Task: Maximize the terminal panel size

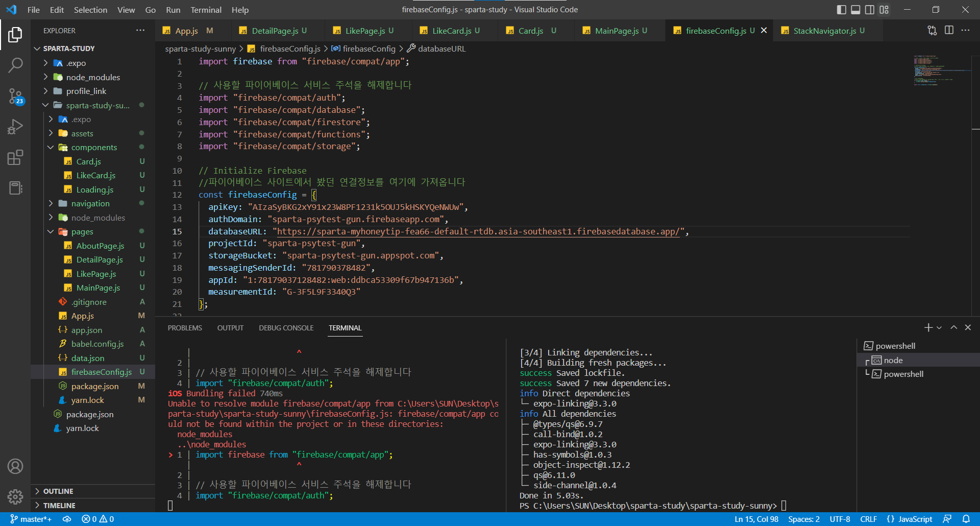Action: tap(953, 327)
